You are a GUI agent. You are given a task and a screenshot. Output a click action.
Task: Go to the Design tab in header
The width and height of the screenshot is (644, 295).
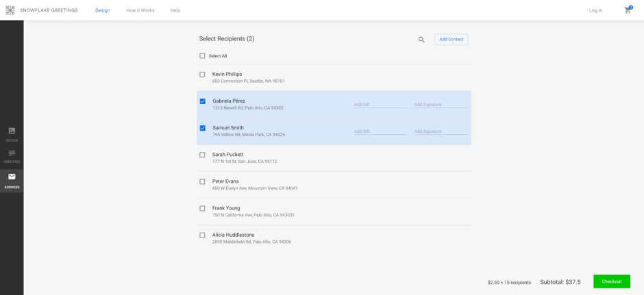click(102, 10)
